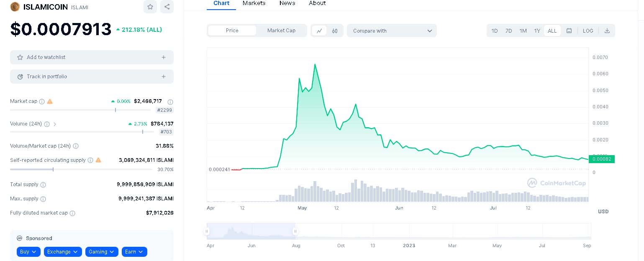Click info icon by Self-reported circulating supply
The height and width of the screenshot is (261, 644).
[90, 160]
